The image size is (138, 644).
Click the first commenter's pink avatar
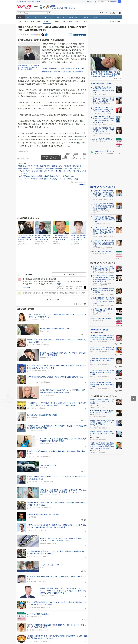click(x=19, y=279)
